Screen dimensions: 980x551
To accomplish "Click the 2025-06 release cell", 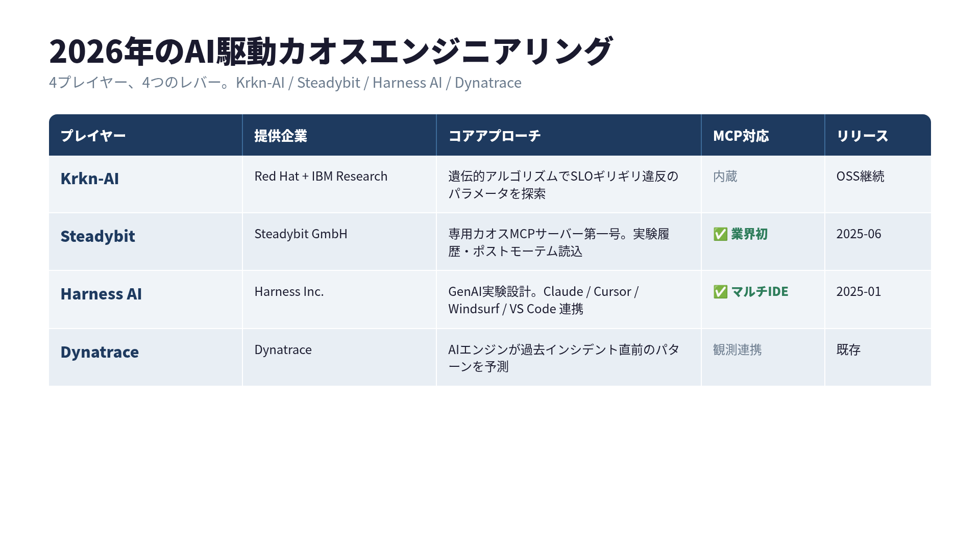I will [878, 242].
